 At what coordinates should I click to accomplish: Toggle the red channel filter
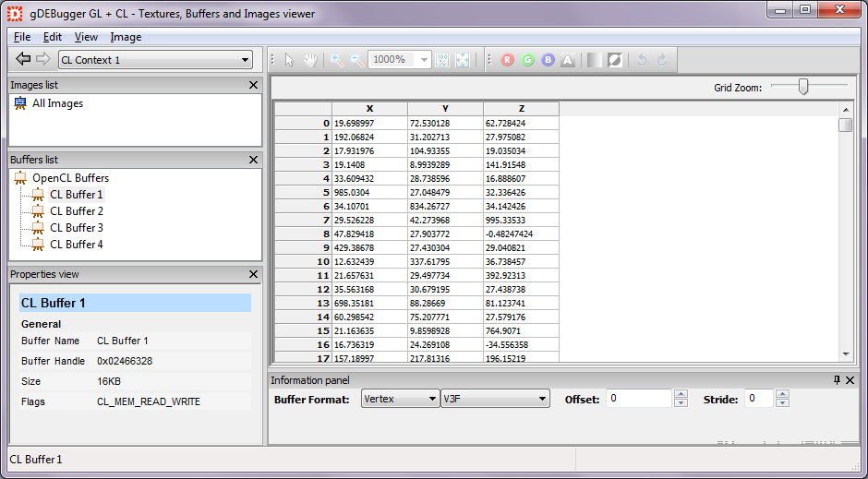click(507, 60)
